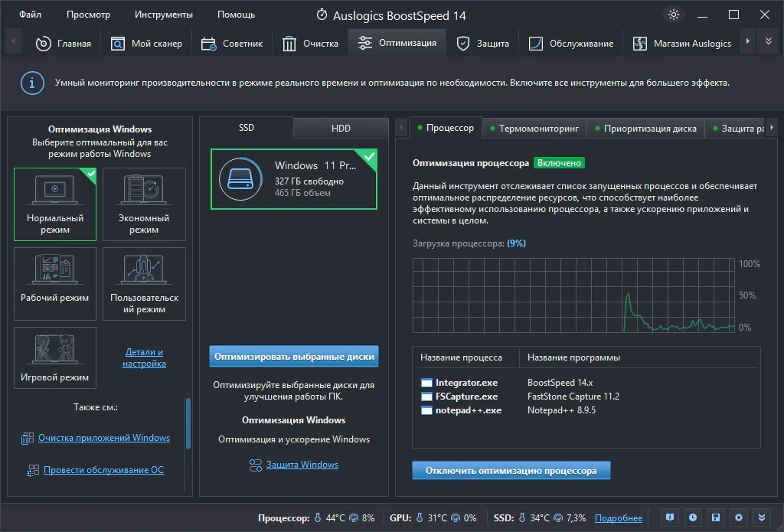Select Нормальный режим mode tile
This screenshot has width=784, height=532.
click(x=55, y=204)
